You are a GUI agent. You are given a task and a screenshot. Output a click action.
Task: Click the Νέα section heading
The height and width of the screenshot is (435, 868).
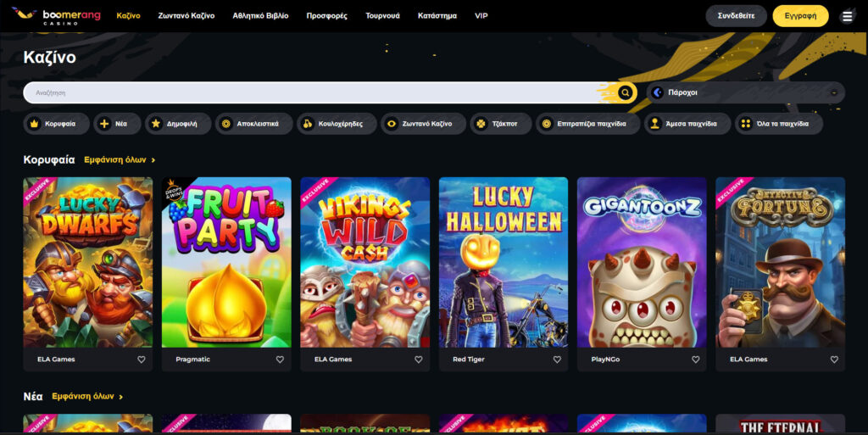33,396
